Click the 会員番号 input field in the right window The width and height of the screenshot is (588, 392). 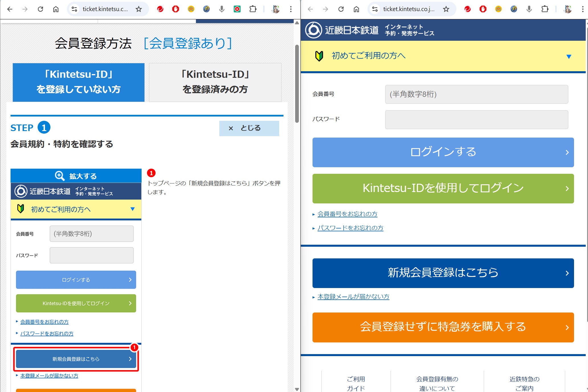476,94
